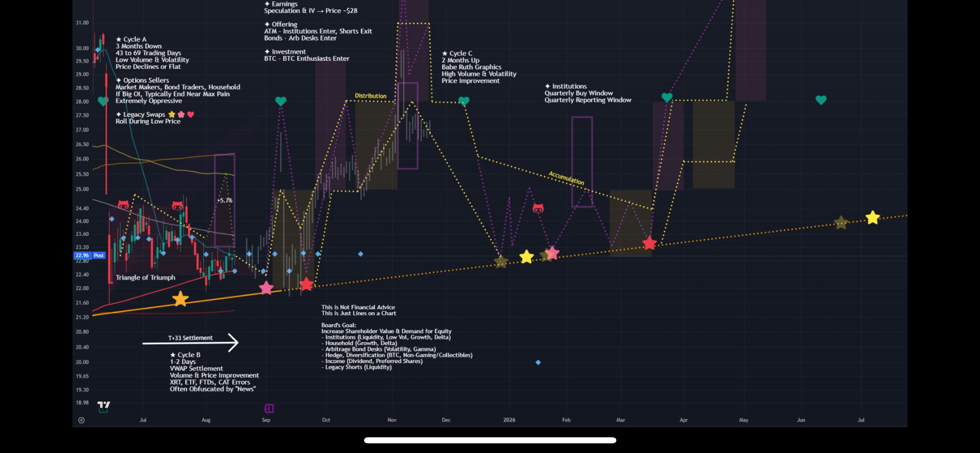Image resolution: width=980 pixels, height=453 pixels.
Task: Click the iOS home indicator bar
Action: tap(490, 440)
